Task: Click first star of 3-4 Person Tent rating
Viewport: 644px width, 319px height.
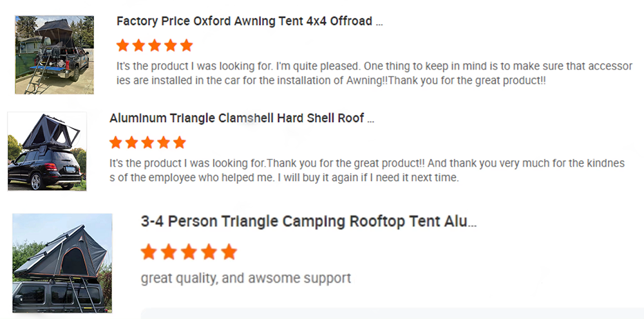Action: pos(149,251)
